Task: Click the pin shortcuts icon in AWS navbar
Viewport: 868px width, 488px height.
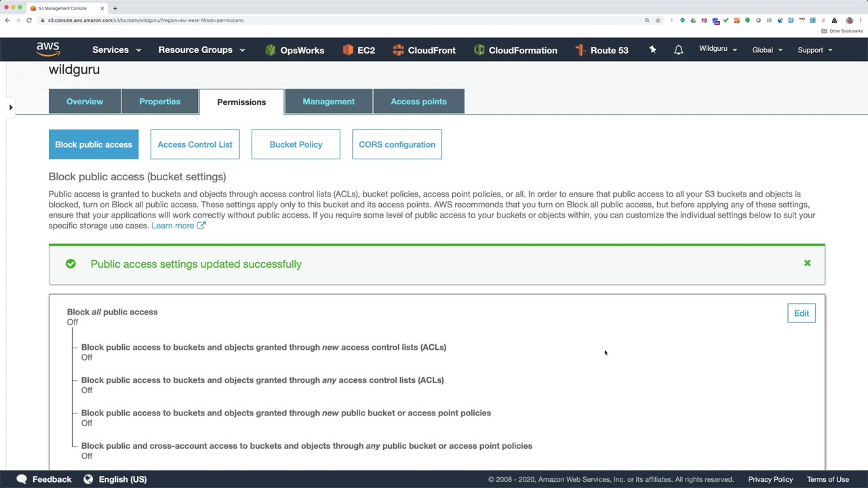Action: pyautogui.click(x=652, y=49)
